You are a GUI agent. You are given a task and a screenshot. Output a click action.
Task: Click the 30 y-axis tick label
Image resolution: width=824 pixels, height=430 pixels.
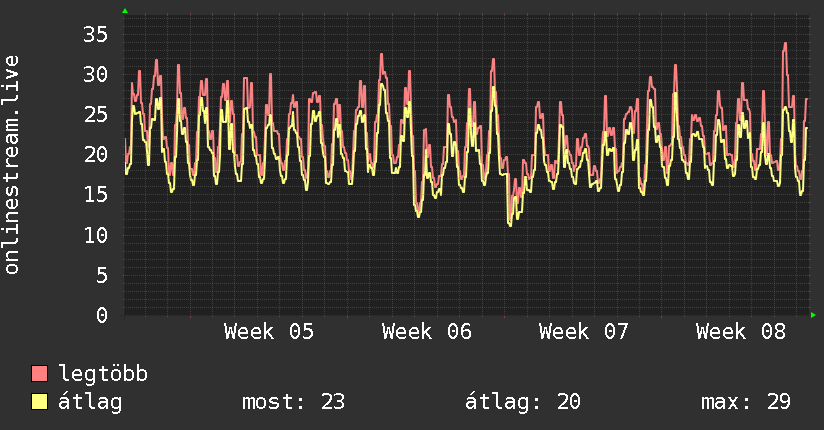(95, 75)
